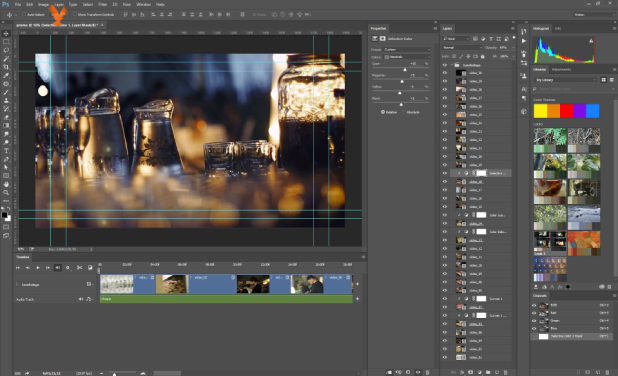Switch Libraries to grid view
618x376 pixels.
pos(603,80)
